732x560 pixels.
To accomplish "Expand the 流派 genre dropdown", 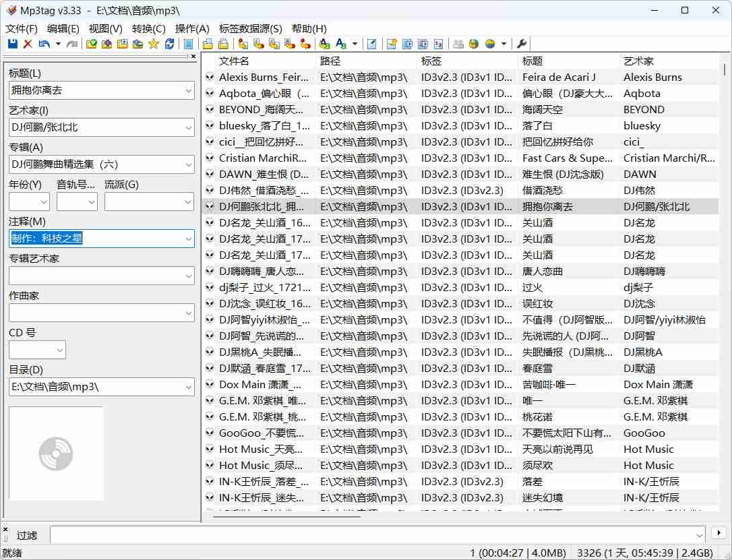I will [x=188, y=201].
